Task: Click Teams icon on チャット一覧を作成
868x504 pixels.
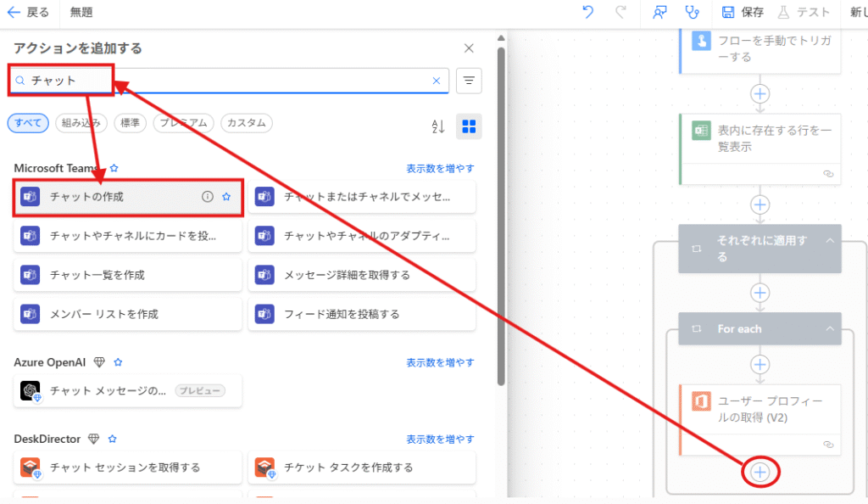Action: (x=30, y=275)
